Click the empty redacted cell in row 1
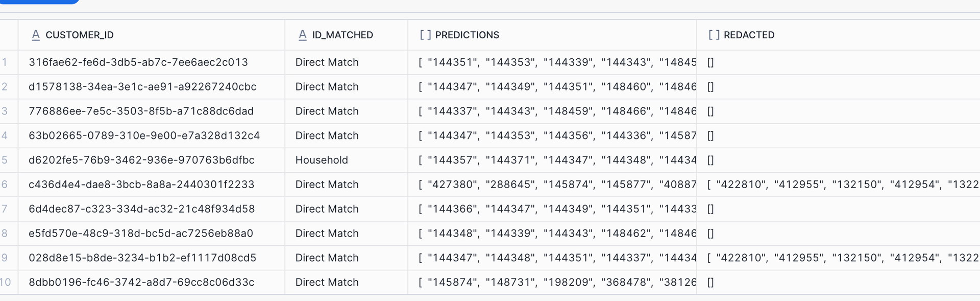This screenshot has width=980, height=301. tap(838, 62)
